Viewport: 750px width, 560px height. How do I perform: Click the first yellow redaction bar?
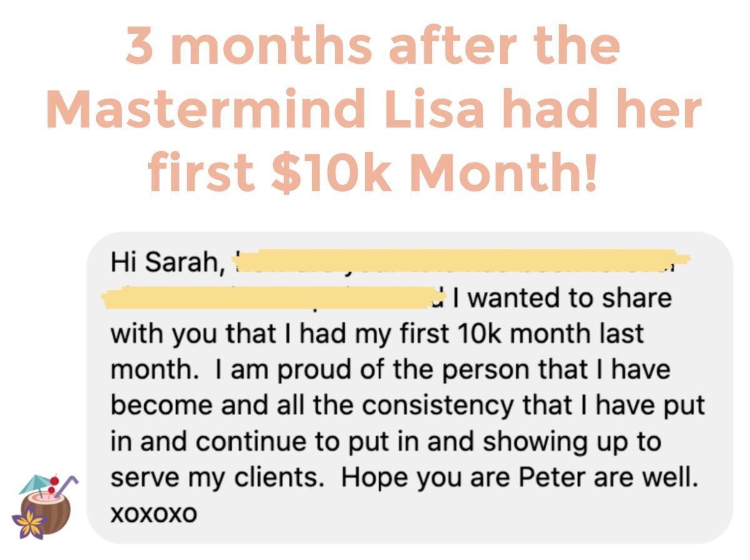pyautogui.click(x=464, y=259)
